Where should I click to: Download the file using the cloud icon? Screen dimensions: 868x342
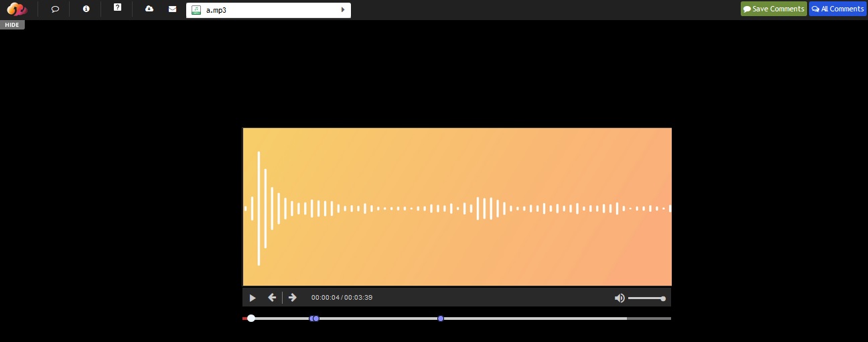pos(149,9)
